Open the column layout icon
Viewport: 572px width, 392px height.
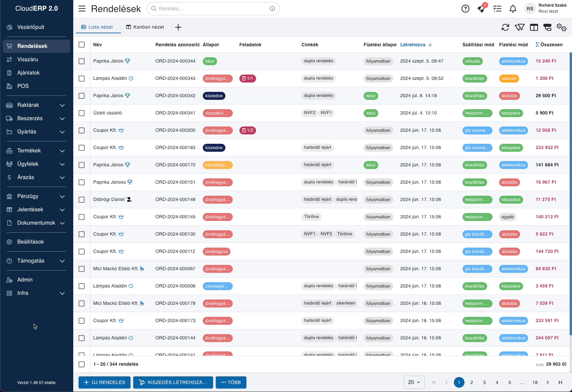click(x=534, y=27)
